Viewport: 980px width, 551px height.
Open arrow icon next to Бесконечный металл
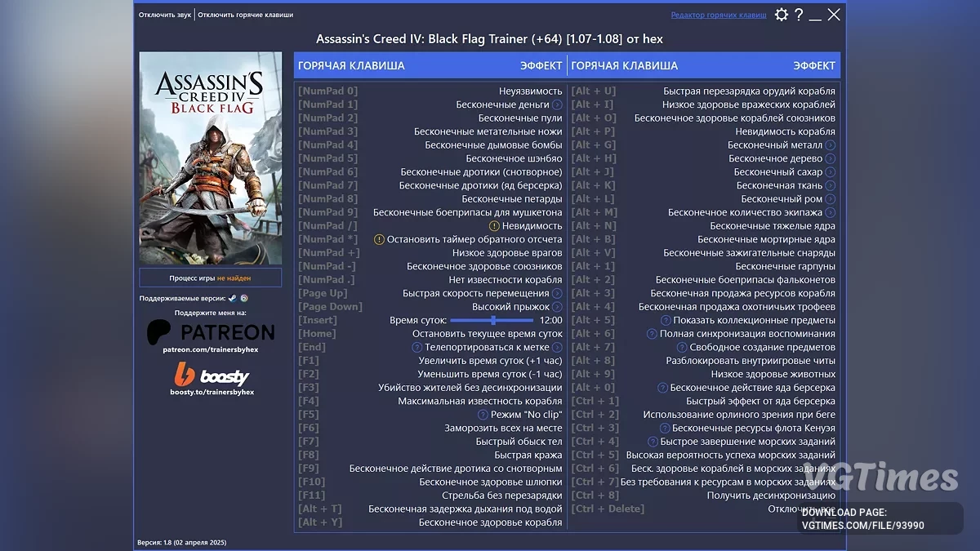coord(831,145)
